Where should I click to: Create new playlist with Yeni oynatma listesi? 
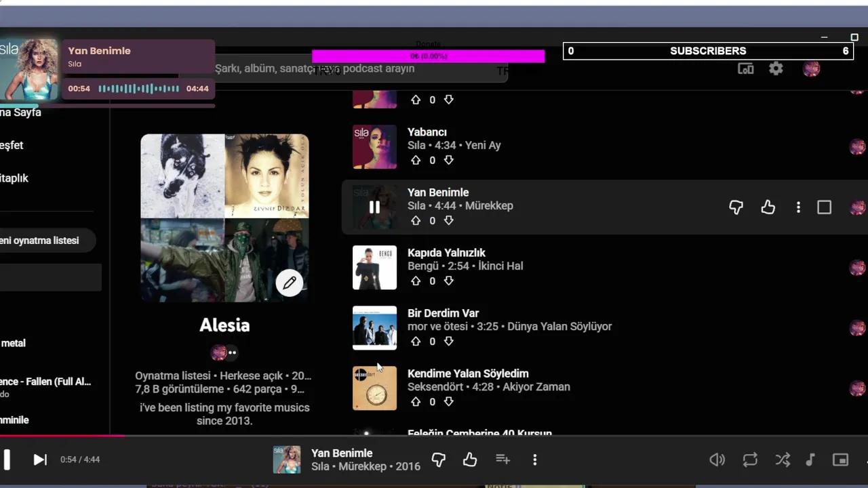pyautogui.click(x=47, y=241)
